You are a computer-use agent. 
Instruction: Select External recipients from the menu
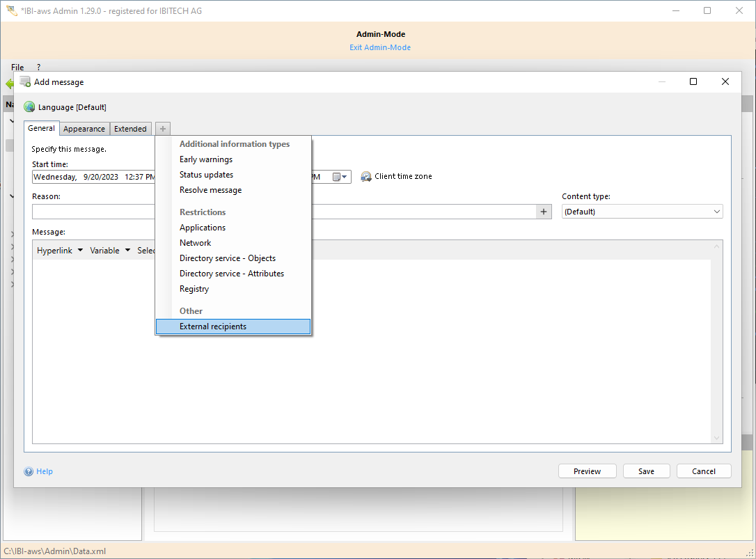tap(213, 326)
